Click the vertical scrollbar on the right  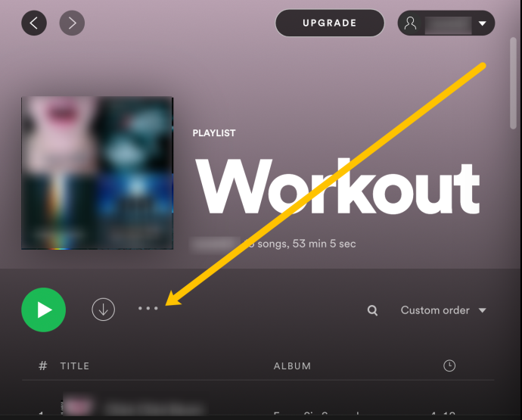point(513,83)
